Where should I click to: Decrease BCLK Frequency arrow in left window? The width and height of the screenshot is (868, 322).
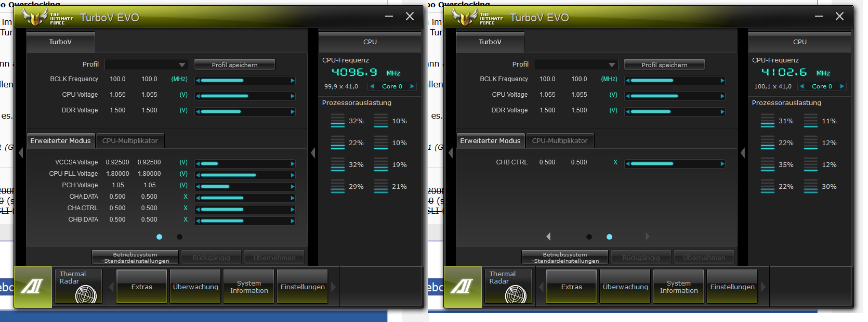(198, 81)
